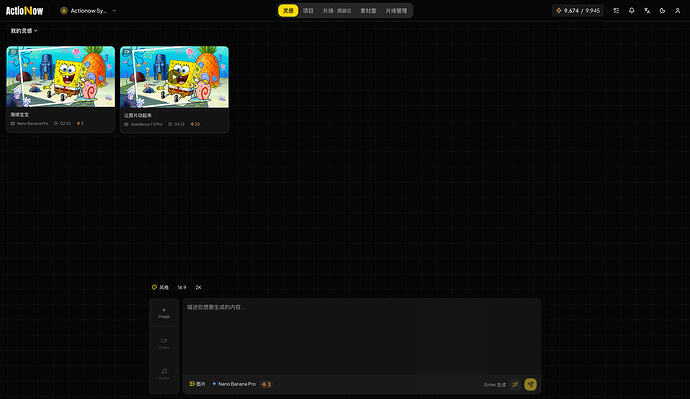Select the Nano Banana Pro model dropdown
The image size is (690, 399).
pyautogui.click(x=234, y=384)
